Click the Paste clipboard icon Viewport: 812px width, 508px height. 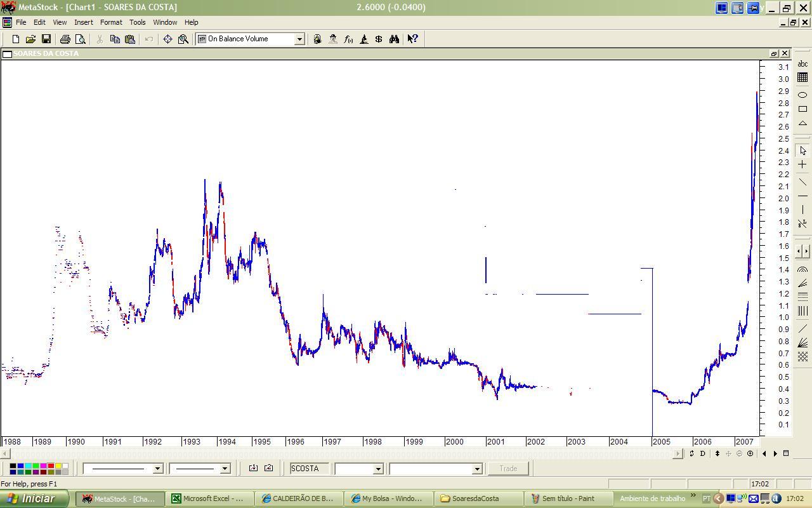[x=130, y=39]
